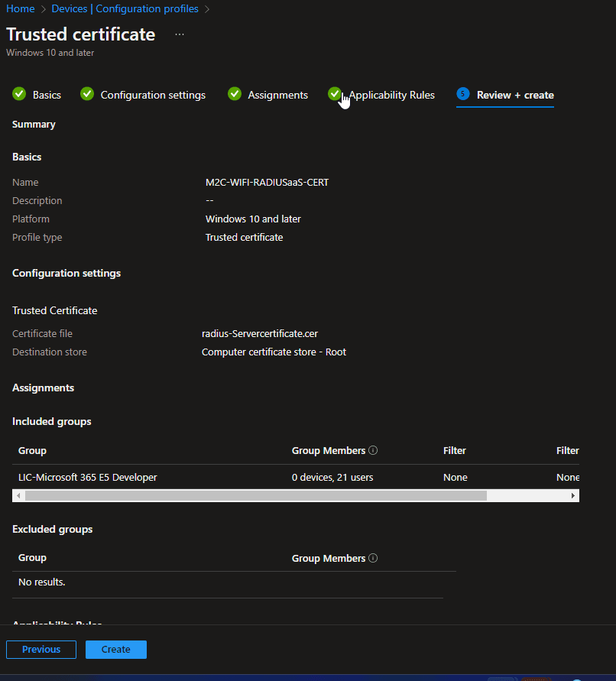Click green checkmark icon for Applicability Rules

pos(334,93)
